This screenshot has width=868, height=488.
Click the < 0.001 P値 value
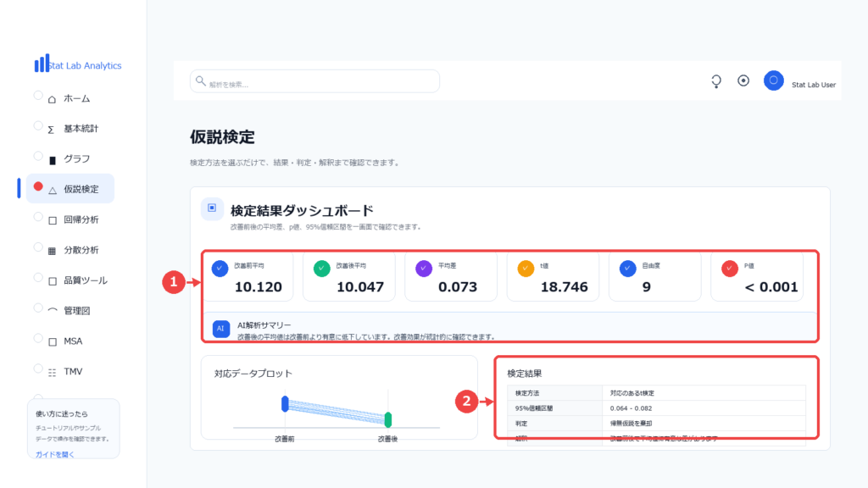[771, 287]
